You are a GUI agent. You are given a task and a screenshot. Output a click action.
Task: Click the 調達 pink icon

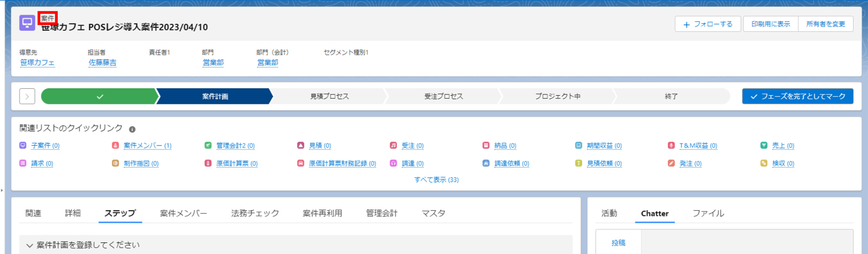(x=393, y=163)
